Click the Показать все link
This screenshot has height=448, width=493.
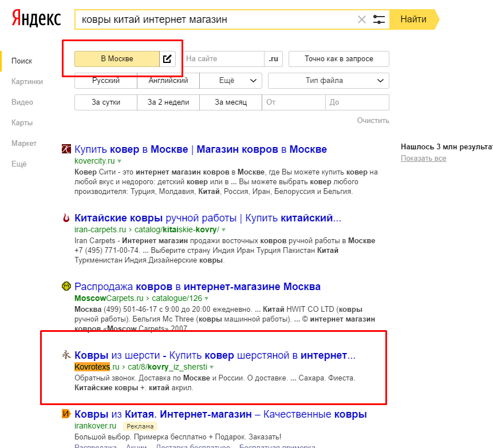(x=424, y=158)
